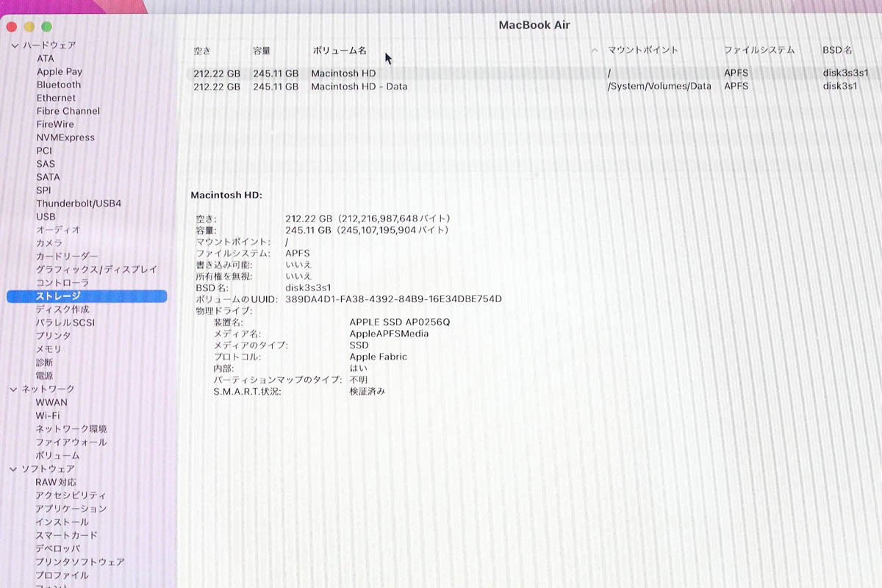882x588 pixels.
Task: Select the Macintosh HD volume row
Action: coord(343,73)
